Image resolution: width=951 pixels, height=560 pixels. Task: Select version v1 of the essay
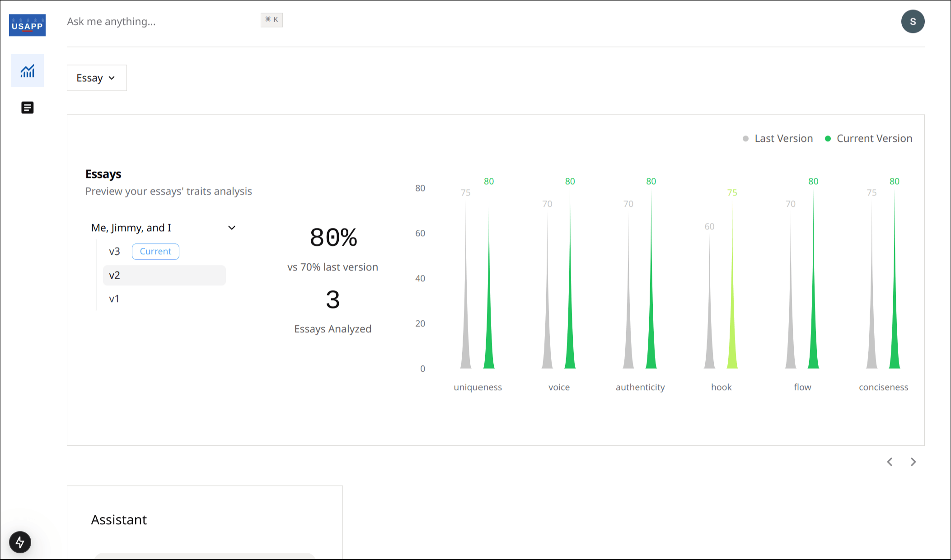114,299
